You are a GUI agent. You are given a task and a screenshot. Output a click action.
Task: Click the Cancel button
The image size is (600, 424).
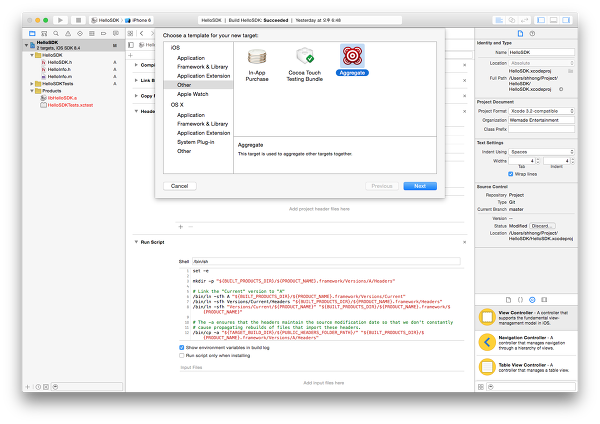(x=179, y=186)
